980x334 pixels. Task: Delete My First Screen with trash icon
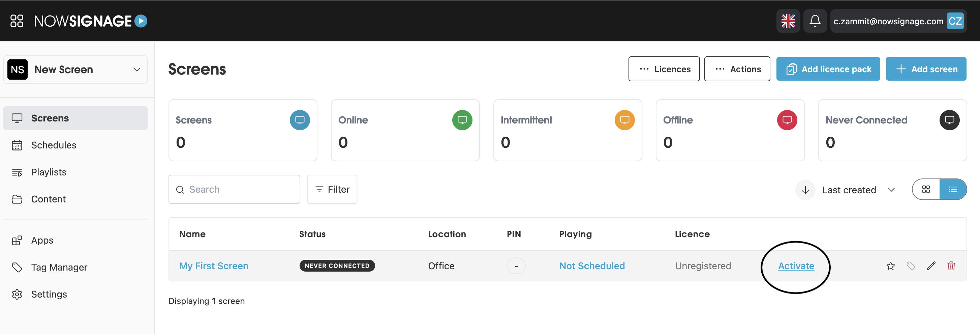pos(951,266)
